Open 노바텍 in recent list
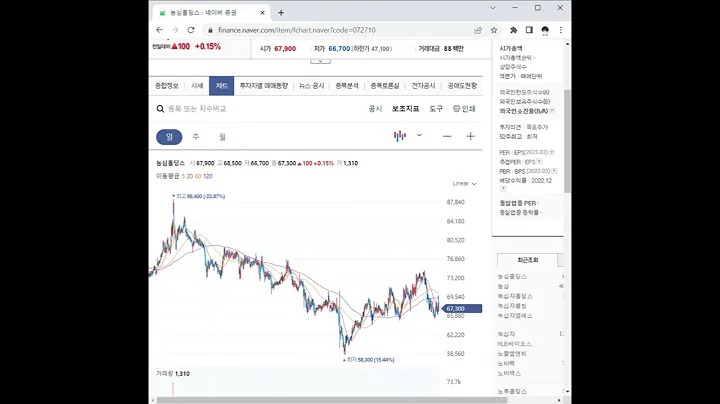The height and width of the screenshot is (404, 720). click(506, 364)
